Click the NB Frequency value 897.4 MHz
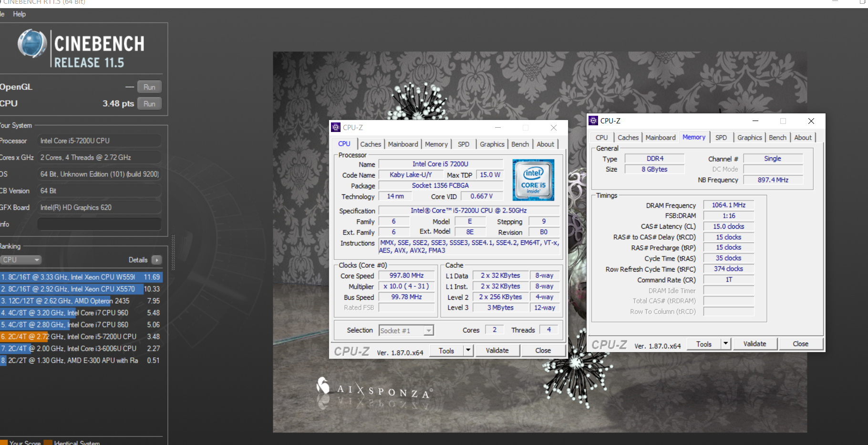The height and width of the screenshot is (445, 868). coord(773,180)
